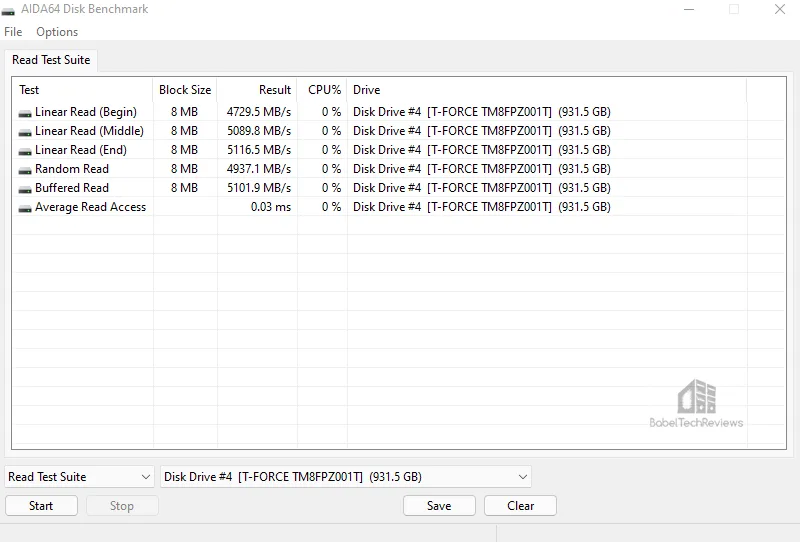Select the Linear Read (Begin) row label
800x542 pixels.
86,112
